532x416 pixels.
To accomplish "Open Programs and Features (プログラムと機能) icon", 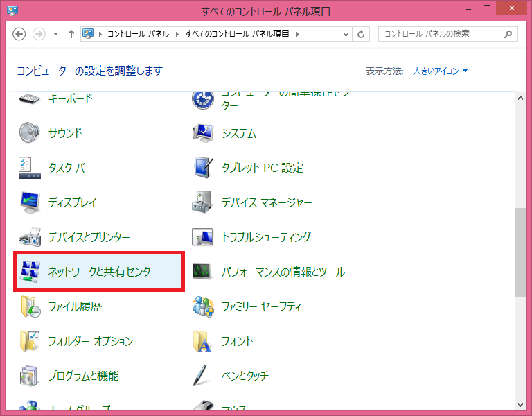I will coord(30,376).
